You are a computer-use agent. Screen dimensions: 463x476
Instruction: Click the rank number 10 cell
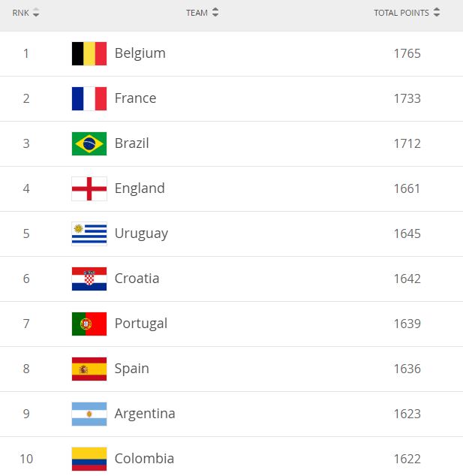(x=26, y=459)
